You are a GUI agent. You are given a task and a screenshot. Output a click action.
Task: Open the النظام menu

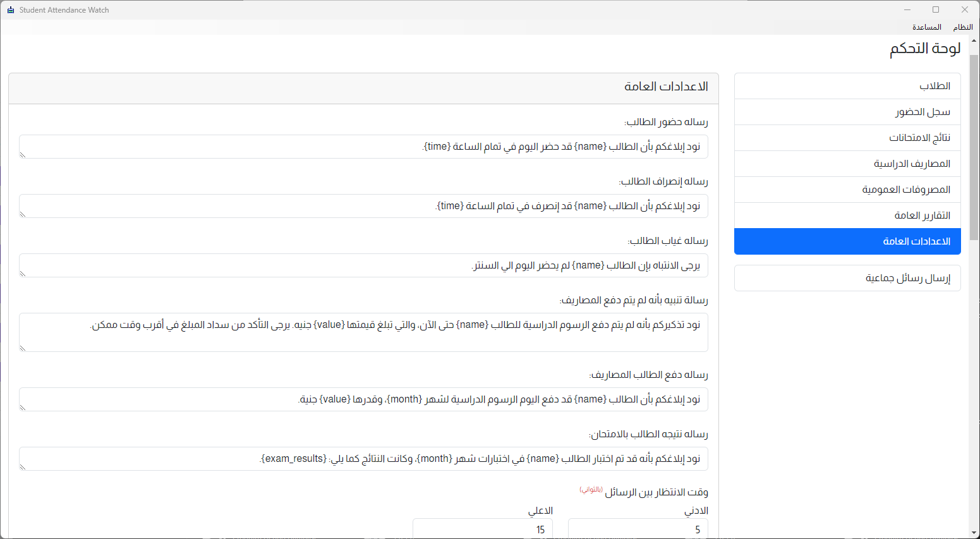(x=962, y=27)
